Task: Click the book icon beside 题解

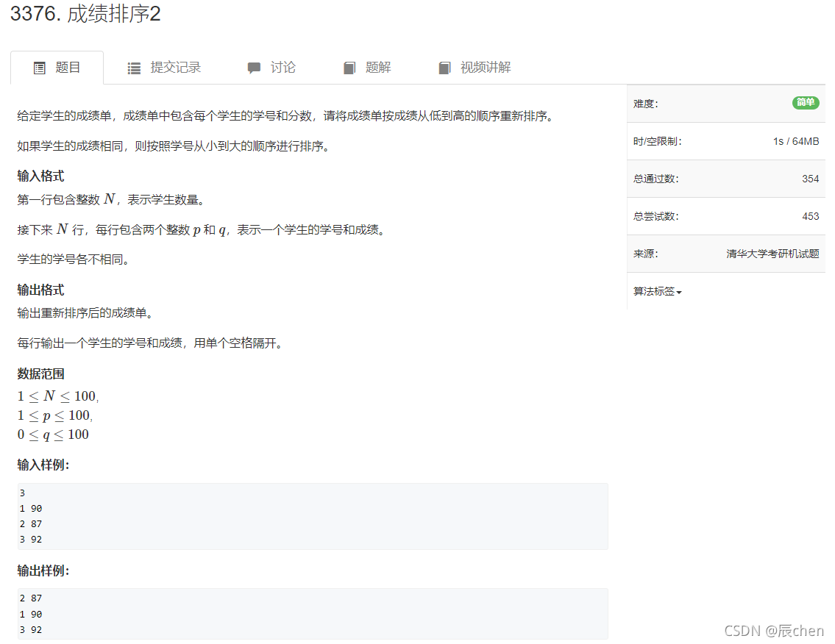Action: 349,67
